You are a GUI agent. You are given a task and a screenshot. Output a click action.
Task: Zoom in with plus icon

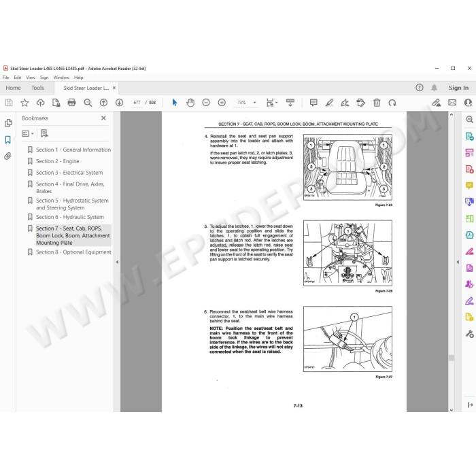[222, 103]
